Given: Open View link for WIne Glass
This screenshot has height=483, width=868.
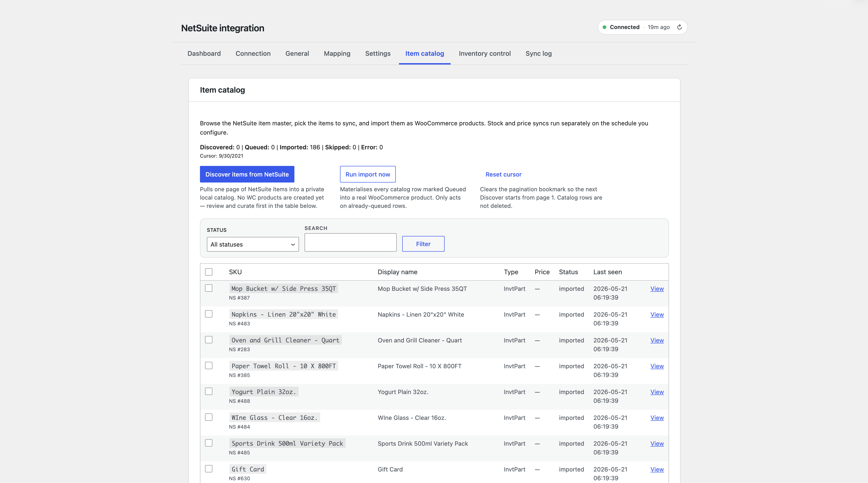Looking at the screenshot, I should pos(657,418).
